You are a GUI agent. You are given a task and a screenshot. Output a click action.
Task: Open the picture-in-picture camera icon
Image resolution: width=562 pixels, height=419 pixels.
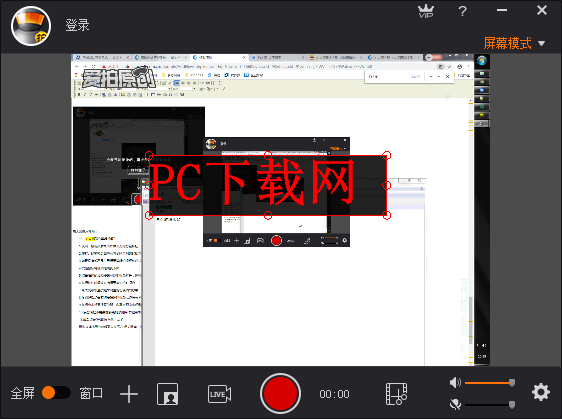click(x=167, y=394)
